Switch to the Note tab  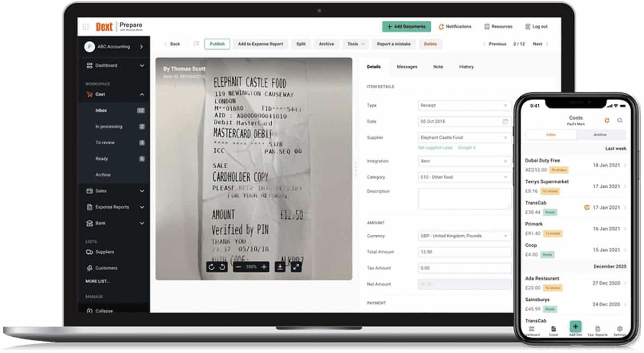[438, 67]
